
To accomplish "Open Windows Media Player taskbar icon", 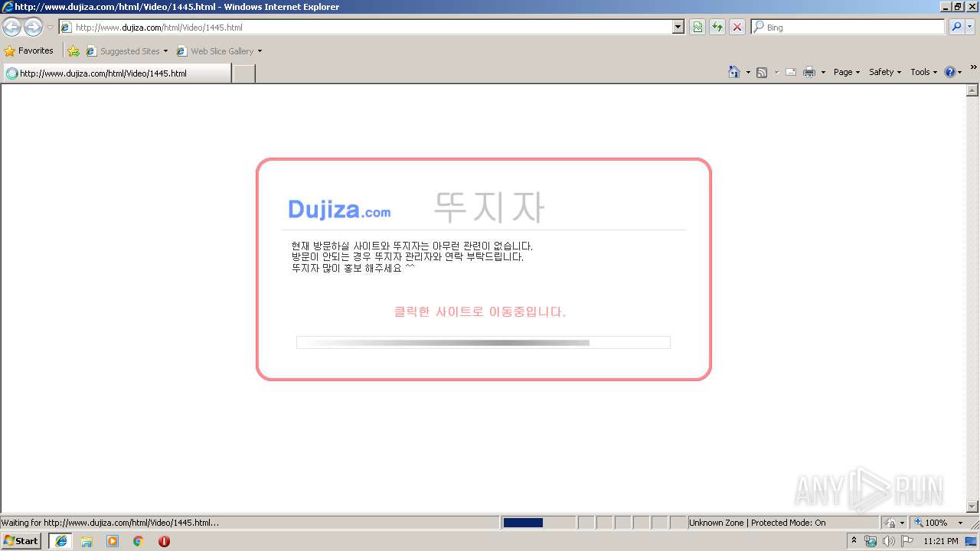I will [x=113, y=541].
